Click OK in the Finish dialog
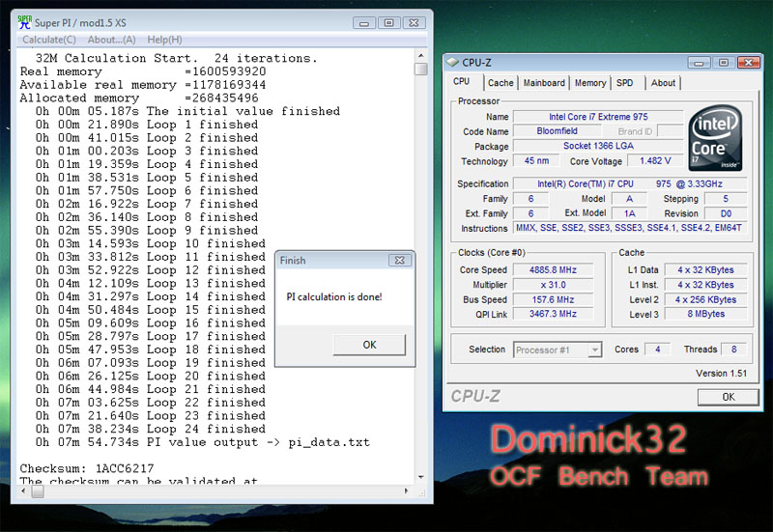773x532 pixels. (x=369, y=345)
